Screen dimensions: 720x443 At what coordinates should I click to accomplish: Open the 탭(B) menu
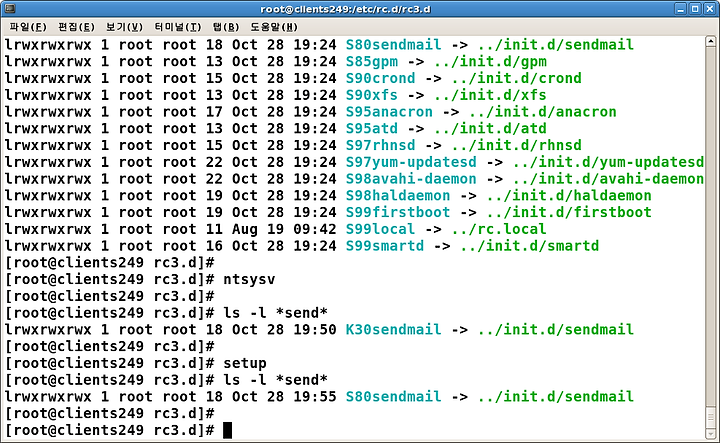tap(225, 27)
